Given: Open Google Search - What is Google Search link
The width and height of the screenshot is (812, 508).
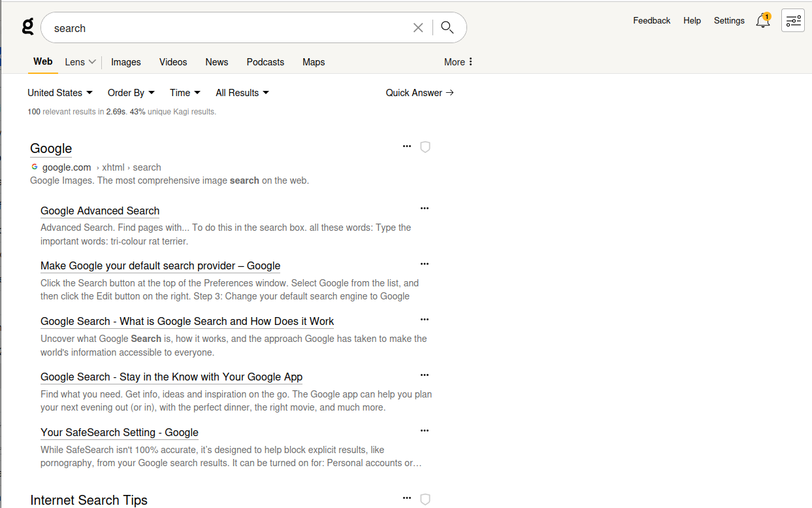Looking at the screenshot, I should click(187, 321).
